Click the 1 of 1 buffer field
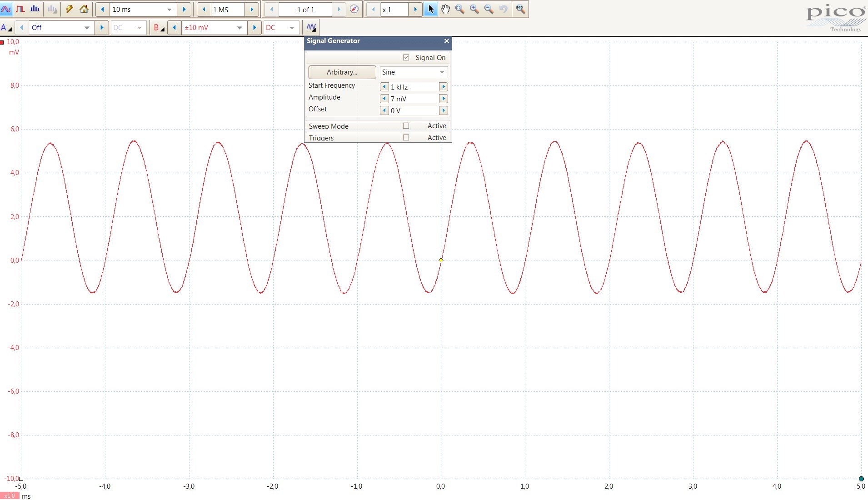The image size is (868, 500). (x=305, y=10)
